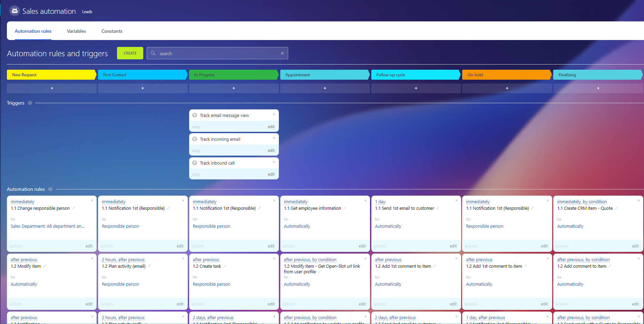The width and height of the screenshot is (644, 324).
Task: Add a rule under the New Request stage
Action: 52,88
